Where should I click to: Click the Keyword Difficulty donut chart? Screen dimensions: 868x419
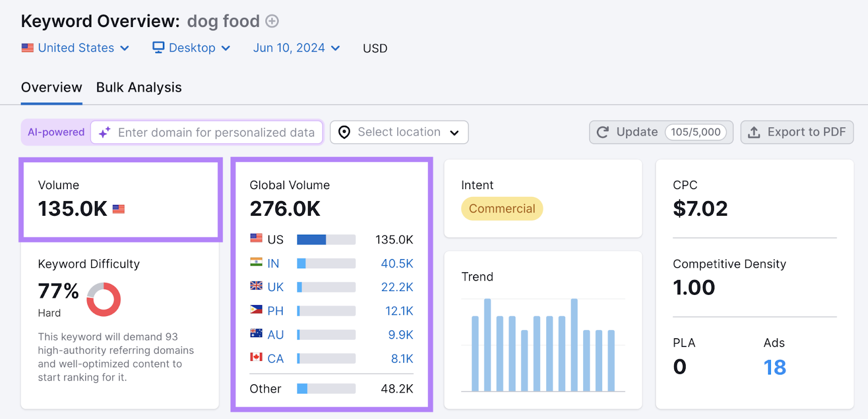(104, 299)
